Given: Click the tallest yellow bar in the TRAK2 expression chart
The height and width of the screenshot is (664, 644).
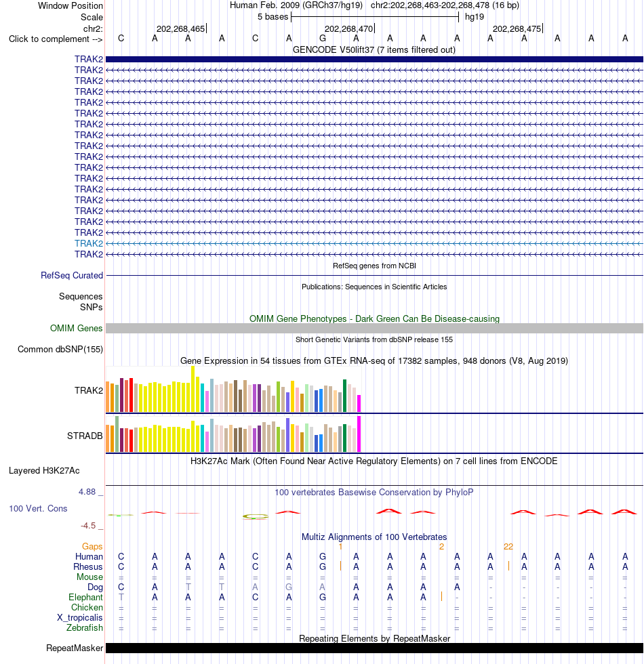Looking at the screenshot, I should click(x=193, y=389).
